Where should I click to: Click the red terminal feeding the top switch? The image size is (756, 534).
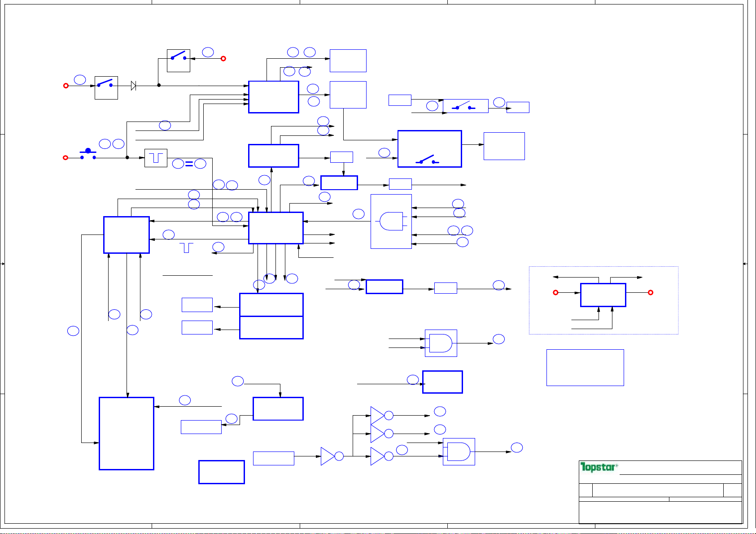(x=223, y=59)
